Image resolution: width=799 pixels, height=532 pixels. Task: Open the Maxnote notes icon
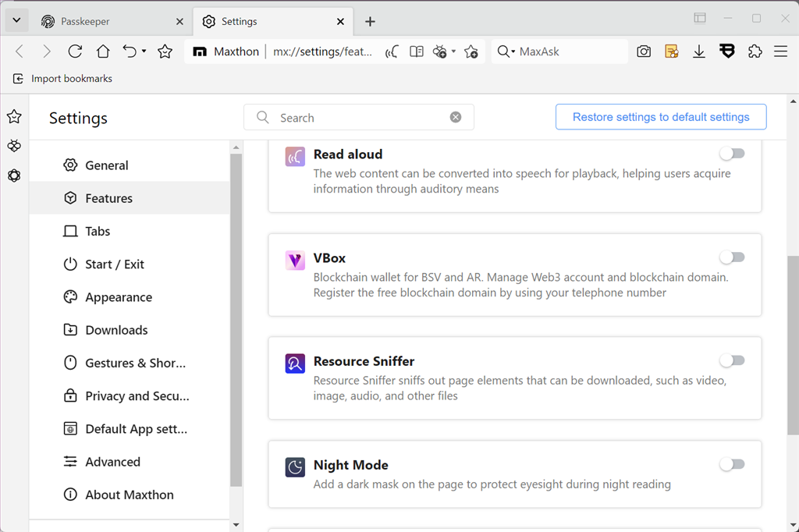[x=672, y=51]
